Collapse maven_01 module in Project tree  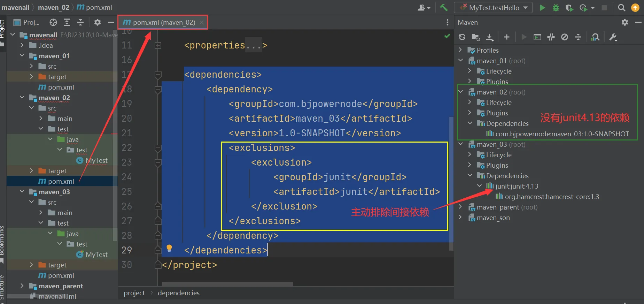click(x=22, y=55)
